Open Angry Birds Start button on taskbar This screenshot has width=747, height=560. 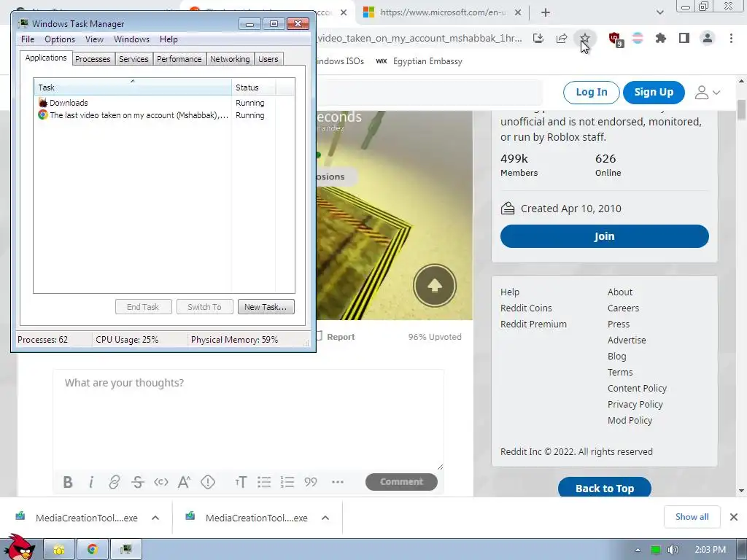[20, 548]
